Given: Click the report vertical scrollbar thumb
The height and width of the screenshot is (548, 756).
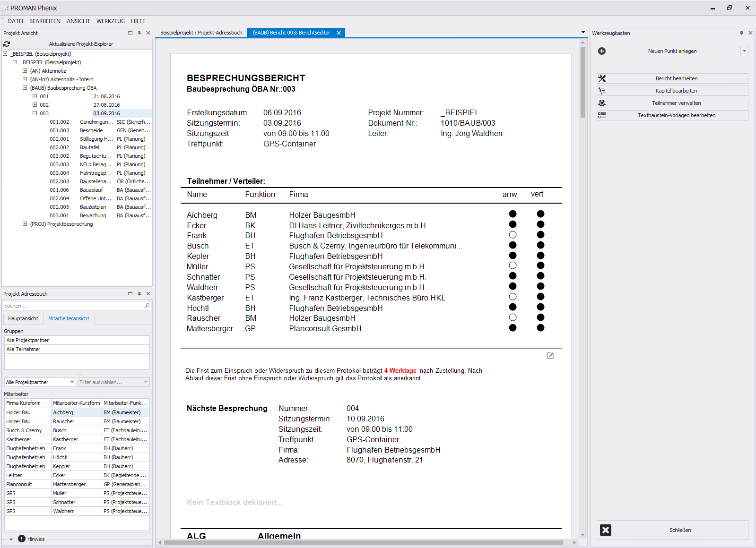Looking at the screenshot, I should (582, 81).
